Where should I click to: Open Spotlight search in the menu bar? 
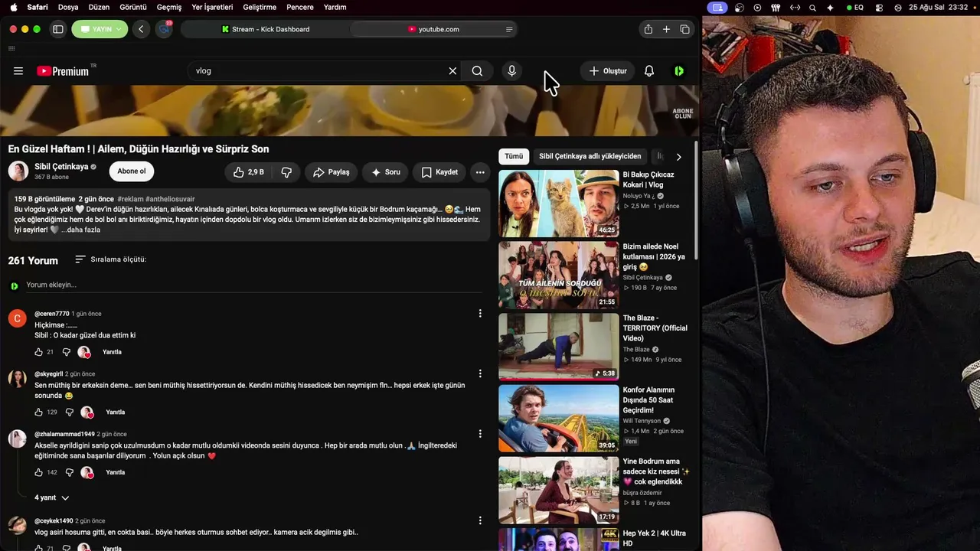812,8
